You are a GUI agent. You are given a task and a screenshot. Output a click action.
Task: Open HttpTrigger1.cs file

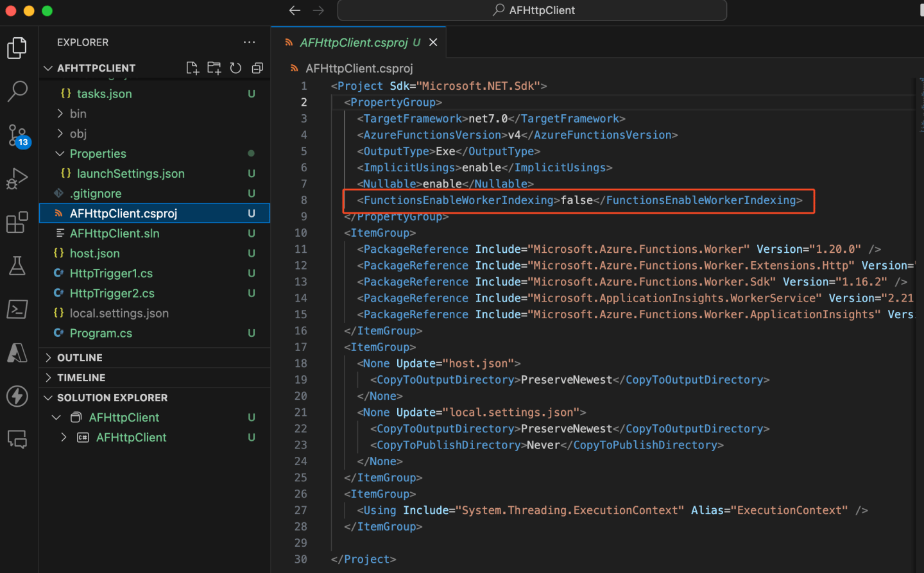[111, 273]
